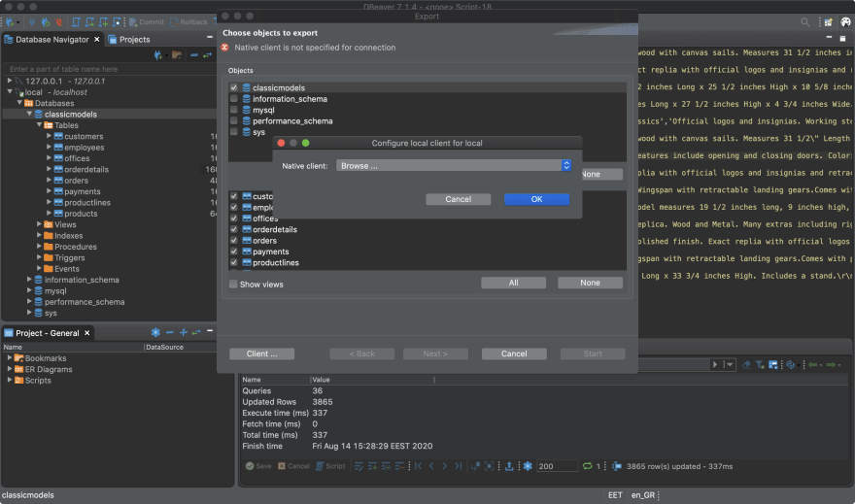The width and height of the screenshot is (855, 504).
Task: Uncheck the classicmodels database checkbox
Action: click(x=234, y=87)
